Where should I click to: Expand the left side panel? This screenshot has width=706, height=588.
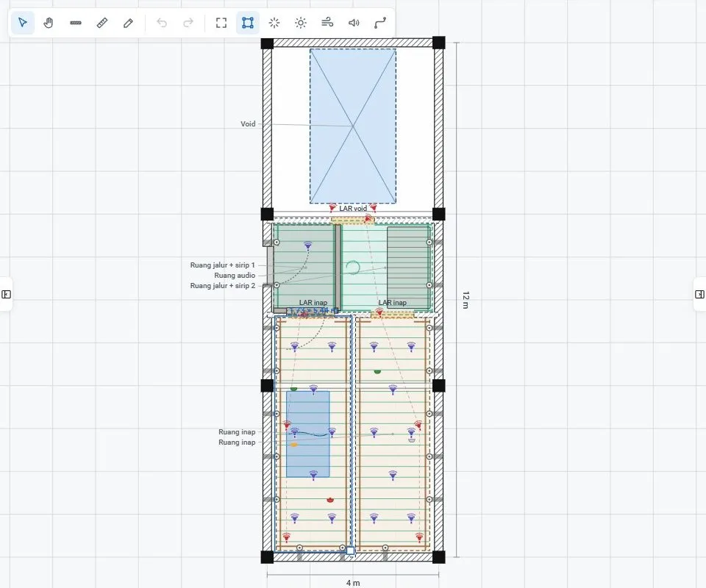(x=7, y=294)
